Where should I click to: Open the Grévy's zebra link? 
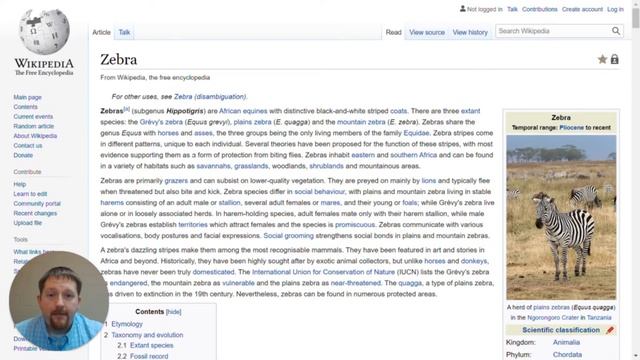[x=161, y=122]
